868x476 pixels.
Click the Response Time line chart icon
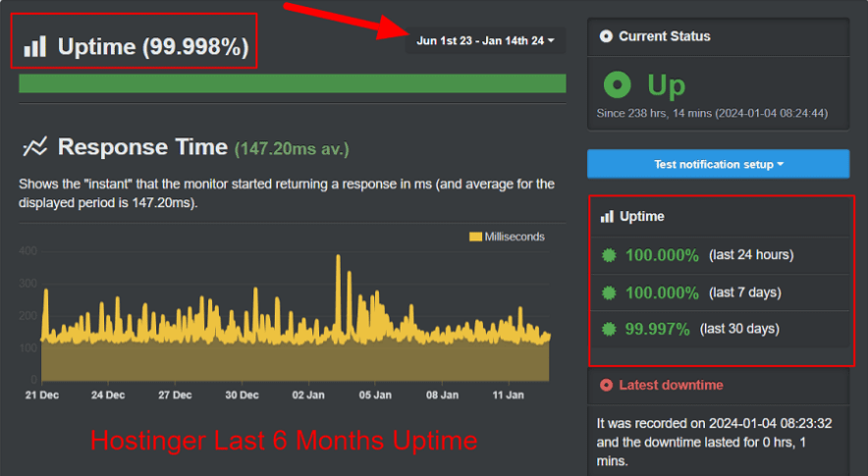[35, 147]
